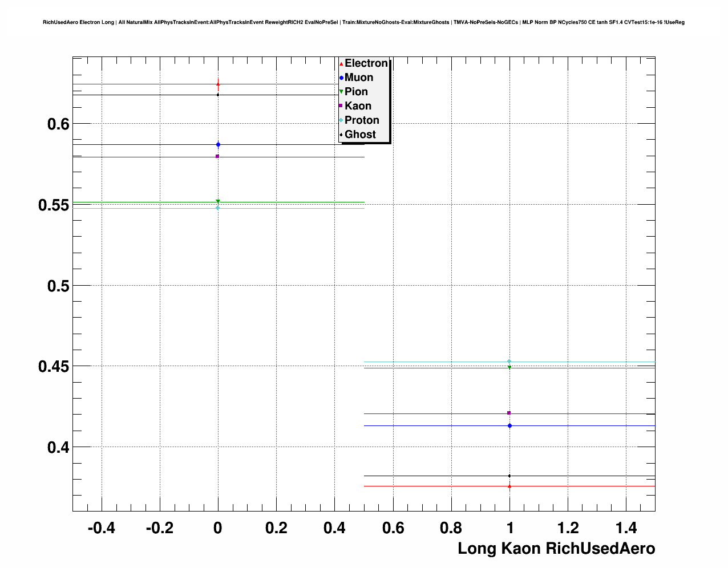Click the green Pion data point at x=0
728x568 pixels.
[218, 201]
